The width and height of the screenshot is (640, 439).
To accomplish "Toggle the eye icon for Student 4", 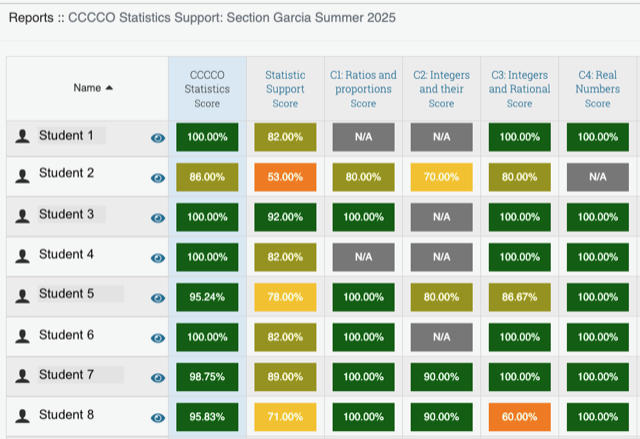I will (x=157, y=258).
